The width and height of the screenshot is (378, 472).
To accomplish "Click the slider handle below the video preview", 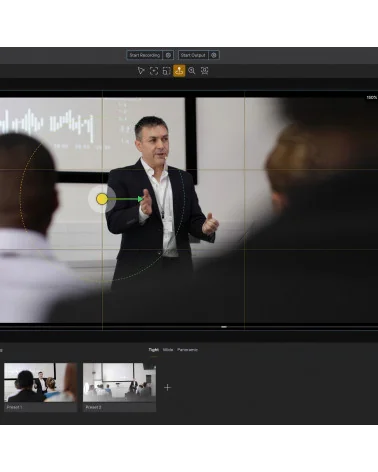I will [x=224, y=327].
